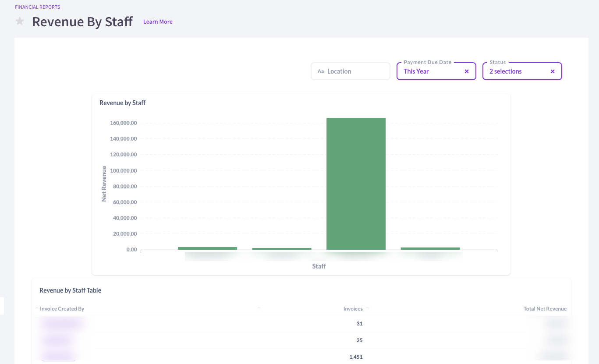This screenshot has height=364, width=599.
Task: Open the Status filter with 2 selections
Action: pos(522,71)
